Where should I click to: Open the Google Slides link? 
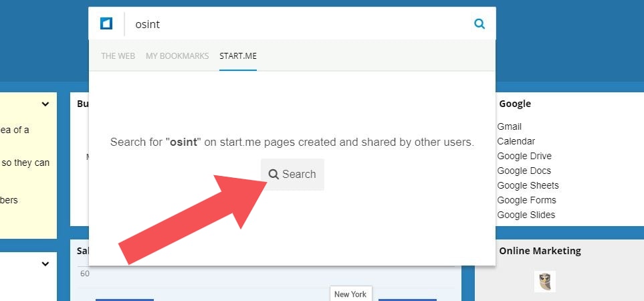526,215
